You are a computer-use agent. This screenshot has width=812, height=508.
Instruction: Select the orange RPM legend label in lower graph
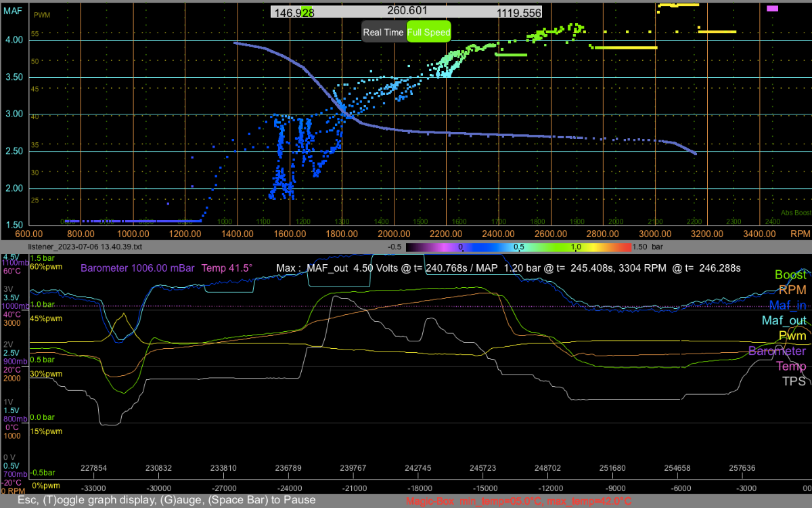792,291
